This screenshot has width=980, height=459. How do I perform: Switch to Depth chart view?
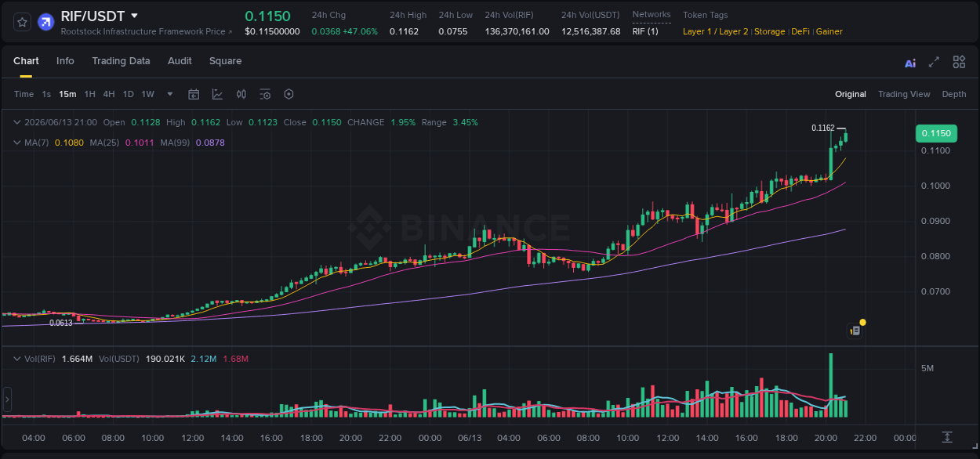[954, 94]
